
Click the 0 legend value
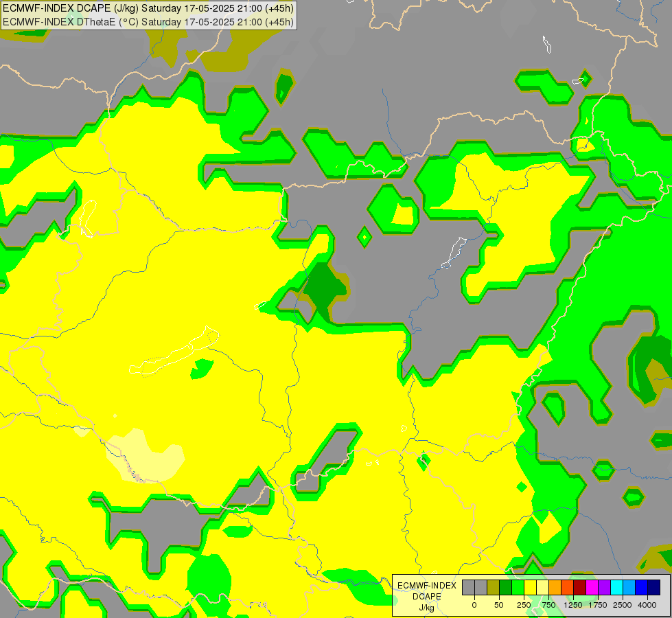tap(474, 605)
